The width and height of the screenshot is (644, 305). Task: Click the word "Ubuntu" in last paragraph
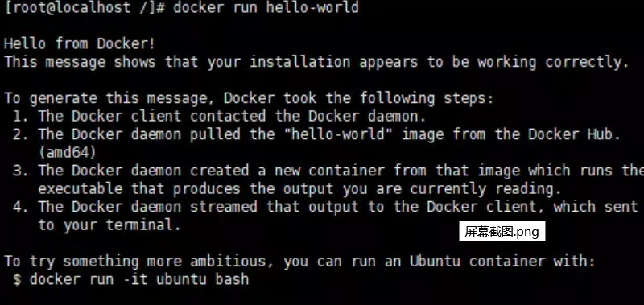435,261
